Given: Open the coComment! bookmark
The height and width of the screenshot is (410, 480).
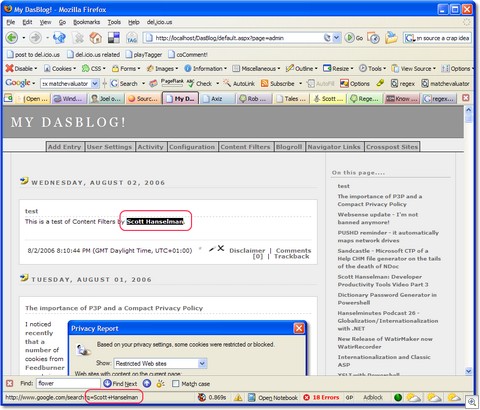Looking at the screenshot, I should [188, 54].
